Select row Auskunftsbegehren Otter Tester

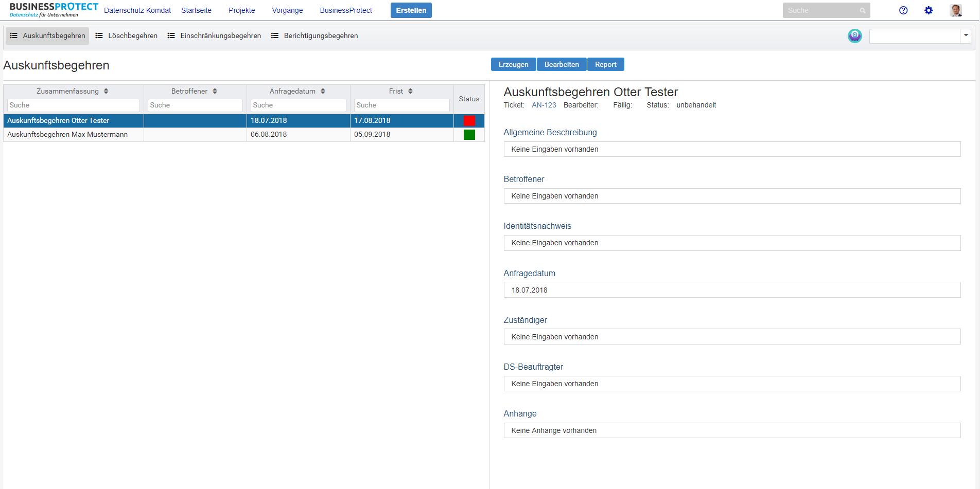(244, 121)
